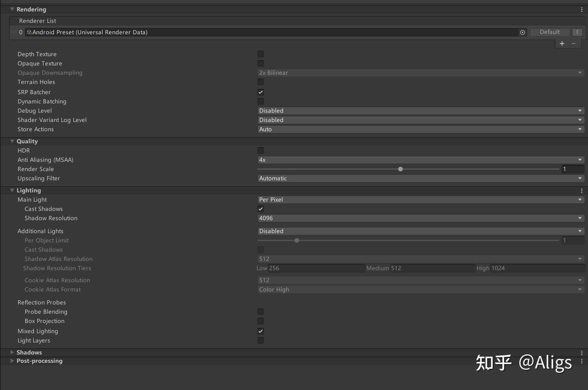The width and height of the screenshot is (588, 390).
Task: Open the Lighting section options menu
Action: [x=582, y=191]
